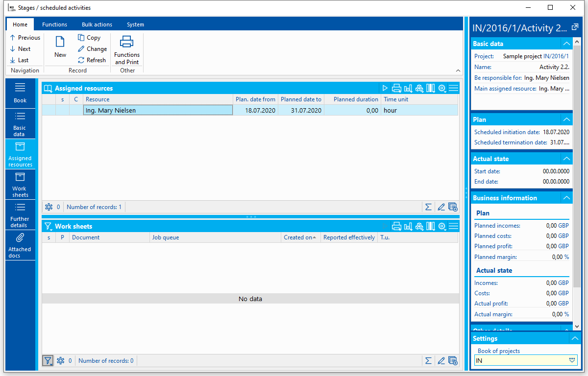Click columns icon in Assigned resources header

click(430, 88)
